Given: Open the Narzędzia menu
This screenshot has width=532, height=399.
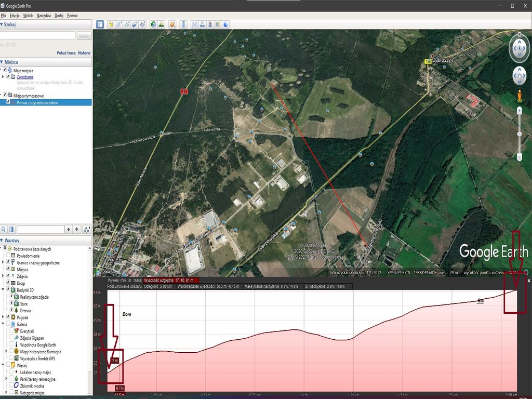Looking at the screenshot, I should point(44,16).
